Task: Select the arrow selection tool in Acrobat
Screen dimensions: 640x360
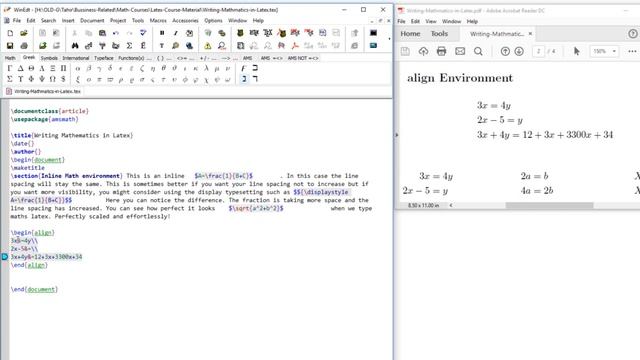Action: (x=576, y=51)
